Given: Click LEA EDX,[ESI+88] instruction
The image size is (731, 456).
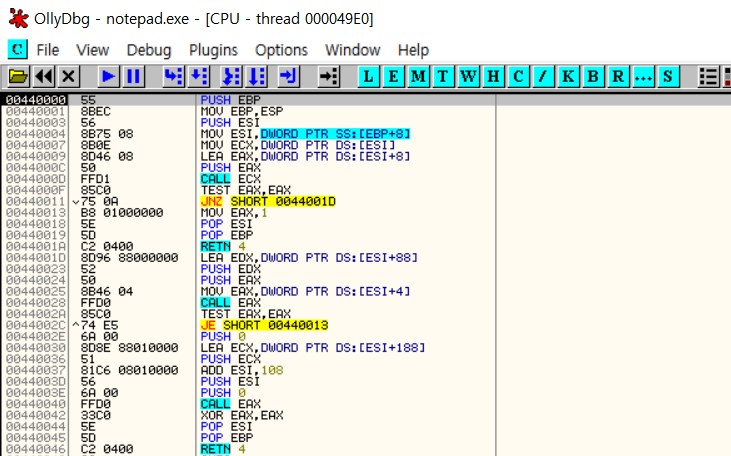Looking at the screenshot, I should point(309,257).
